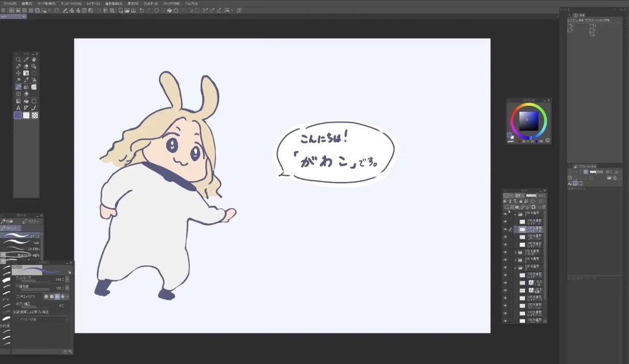Open the brush size stepper arrows
The width and height of the screenshot is (629, 364).
(63, 279)
